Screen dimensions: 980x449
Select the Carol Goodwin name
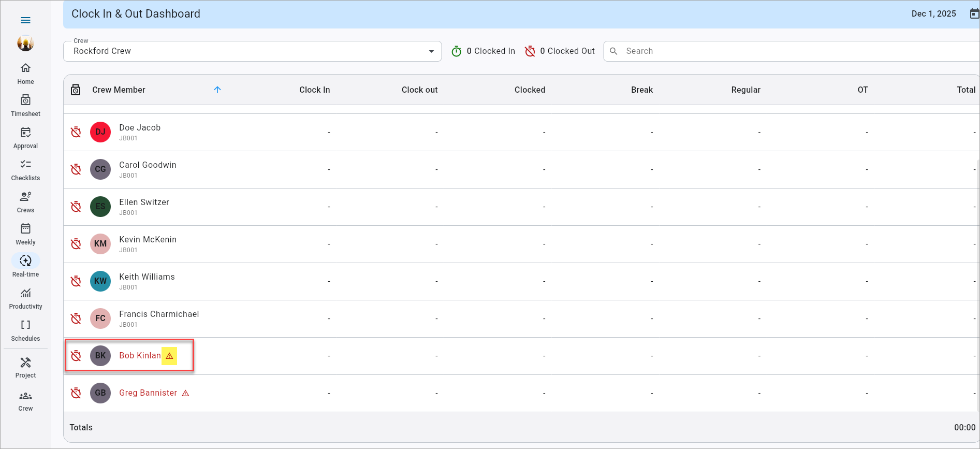point(148,165)
